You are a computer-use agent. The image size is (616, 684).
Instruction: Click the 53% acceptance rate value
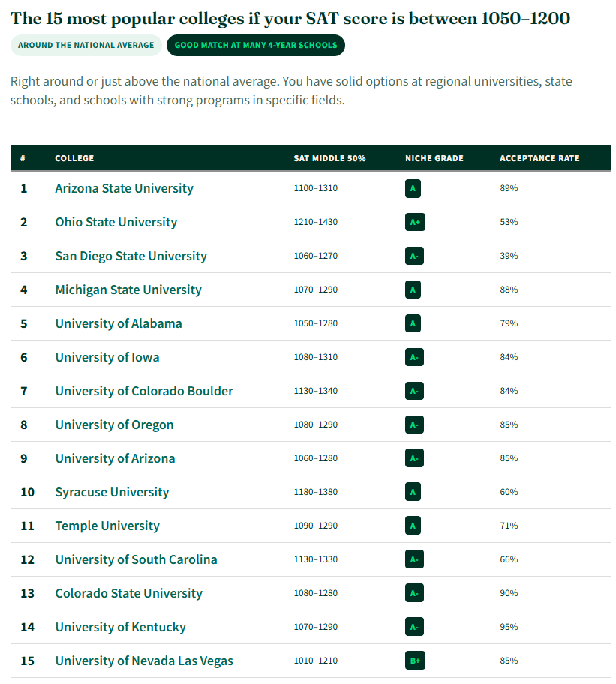[509, 222]
